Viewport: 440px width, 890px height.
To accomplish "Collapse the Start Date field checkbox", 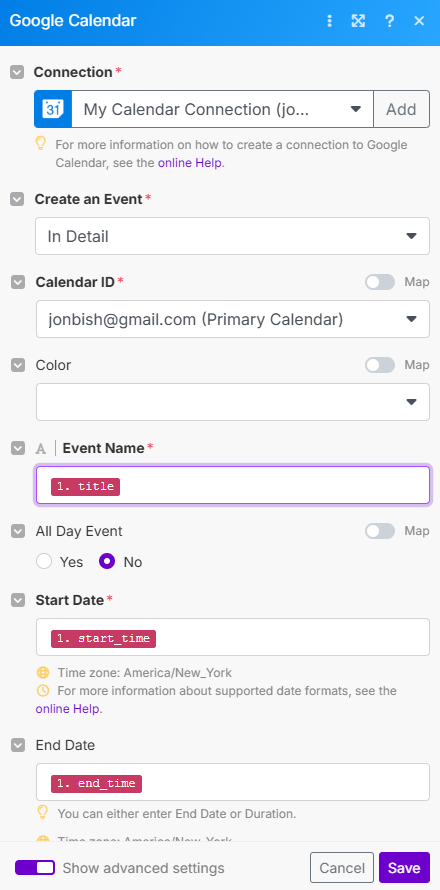I will click(x=18, y=600).
